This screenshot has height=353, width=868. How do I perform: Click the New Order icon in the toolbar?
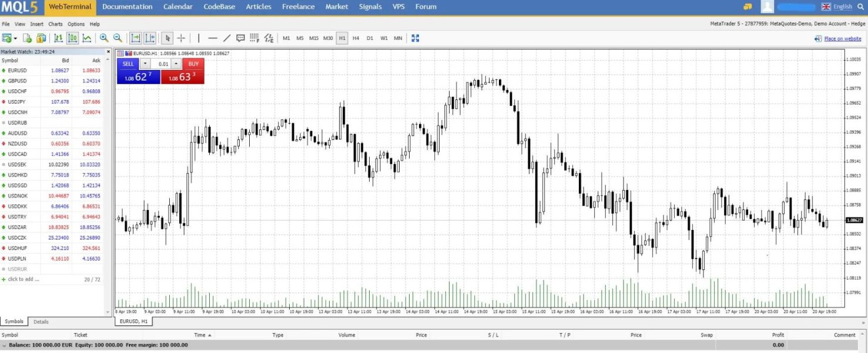pyautogui.click(x=28, y=38)
